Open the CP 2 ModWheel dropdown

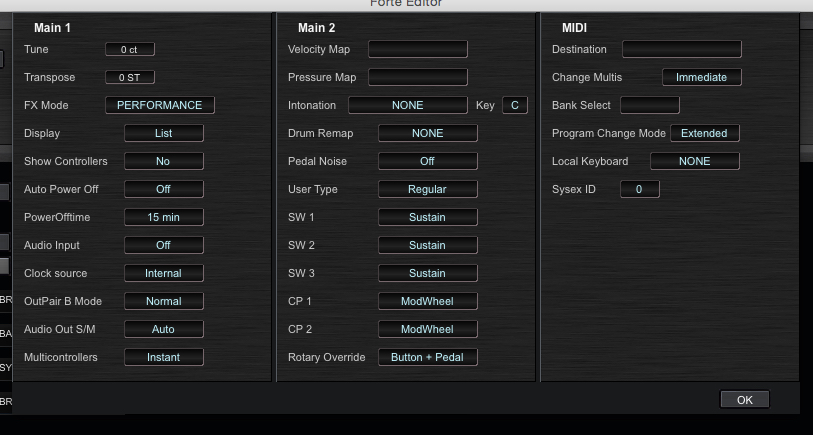(428, 329)
